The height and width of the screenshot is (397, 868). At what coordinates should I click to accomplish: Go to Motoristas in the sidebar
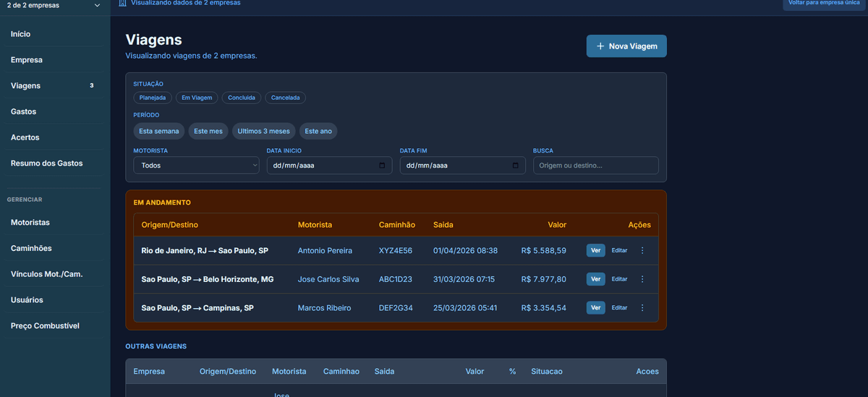[30, 223]
